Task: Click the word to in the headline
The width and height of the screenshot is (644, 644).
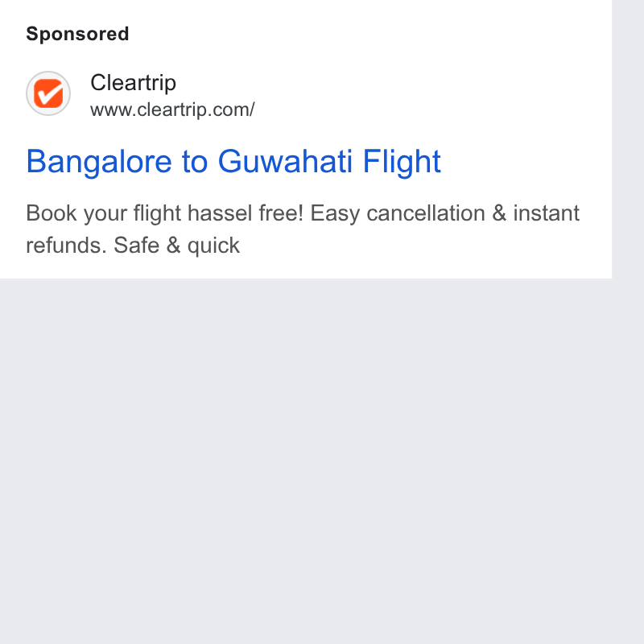Action: pos(195,163)
